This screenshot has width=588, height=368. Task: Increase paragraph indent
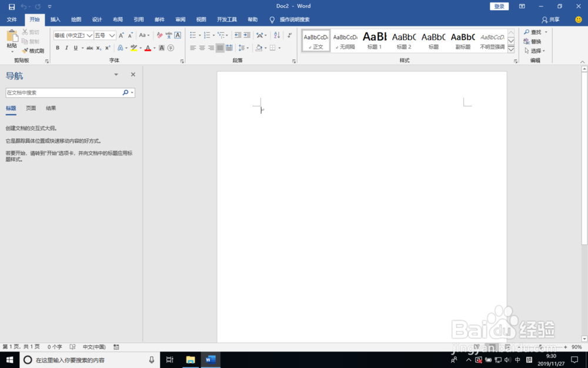[x=247, y=35]
